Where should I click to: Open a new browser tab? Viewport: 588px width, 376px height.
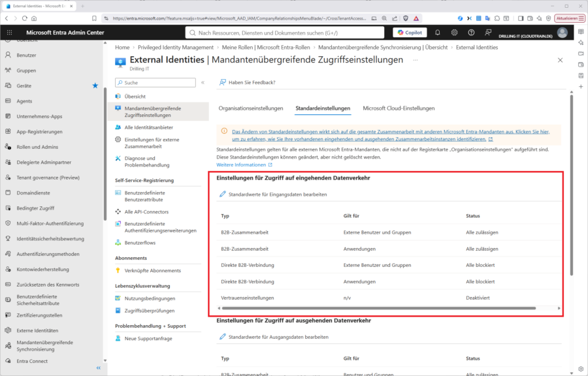(82, 6)
